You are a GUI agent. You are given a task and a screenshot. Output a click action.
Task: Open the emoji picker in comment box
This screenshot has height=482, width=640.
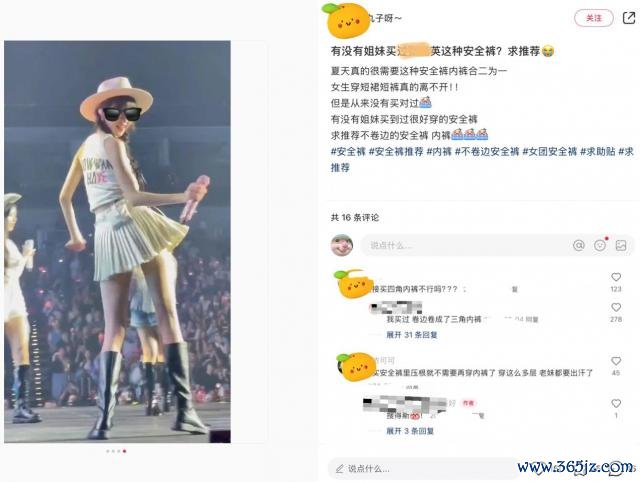tap(600, 245)
